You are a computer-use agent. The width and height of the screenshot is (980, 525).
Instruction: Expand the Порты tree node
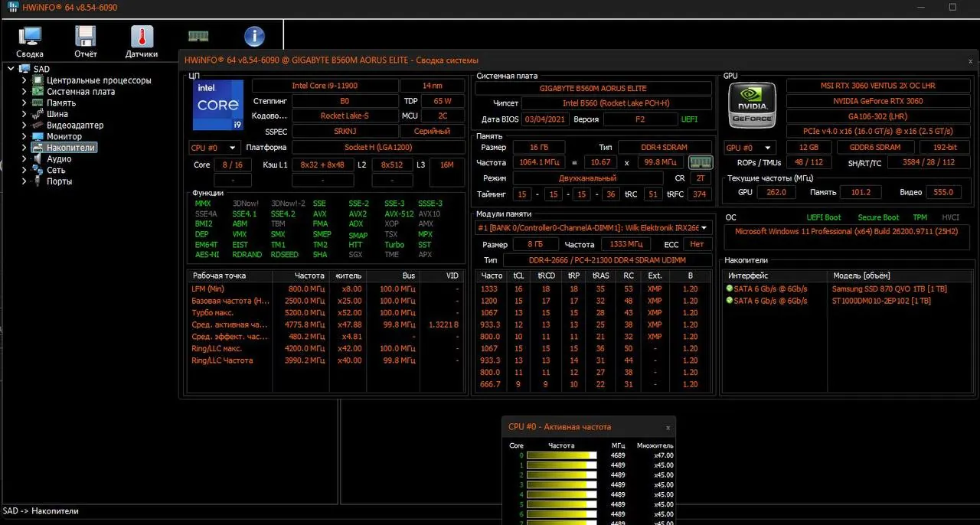click(x=24, y=181)
